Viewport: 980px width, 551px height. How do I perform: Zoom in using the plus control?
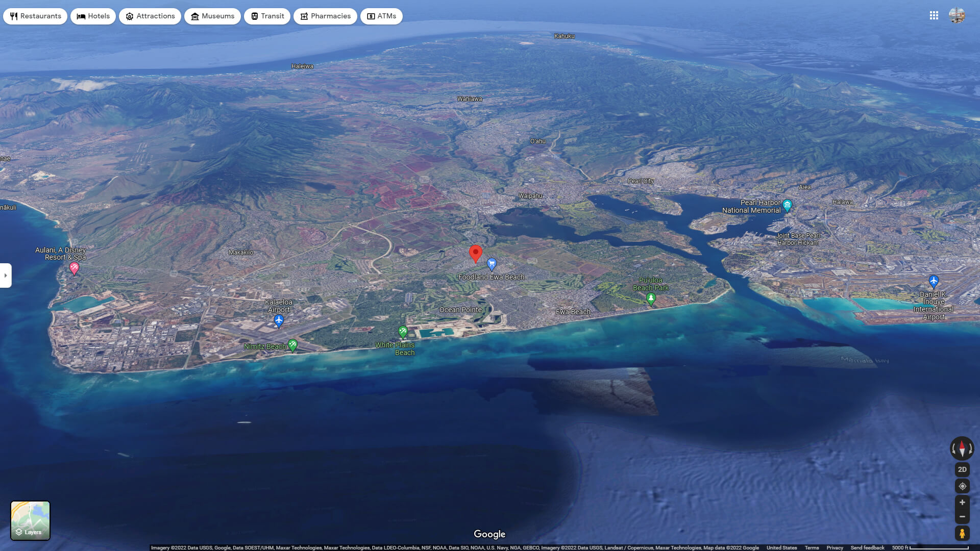(x=962, y=502)
